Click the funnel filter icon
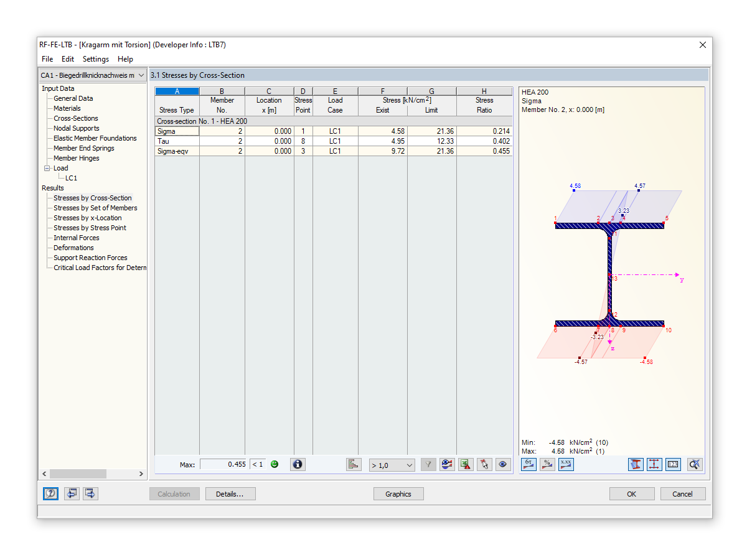 click(x=428, y=464)
